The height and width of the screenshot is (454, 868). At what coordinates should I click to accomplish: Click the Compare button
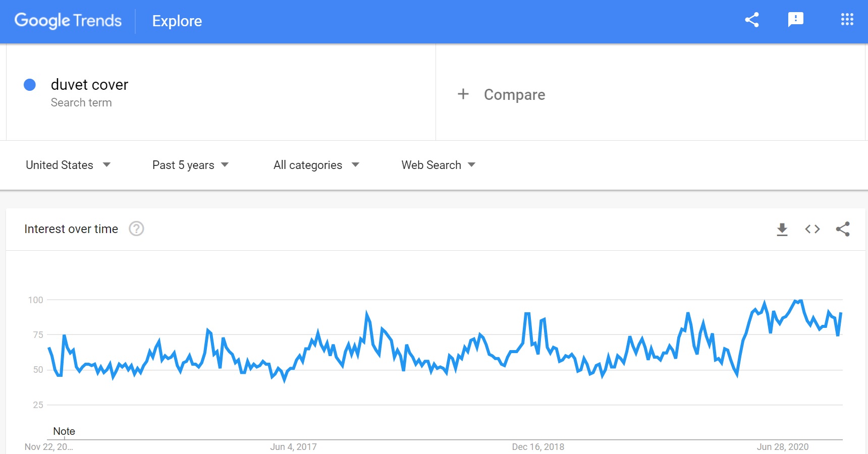click(x=502, y=94)
